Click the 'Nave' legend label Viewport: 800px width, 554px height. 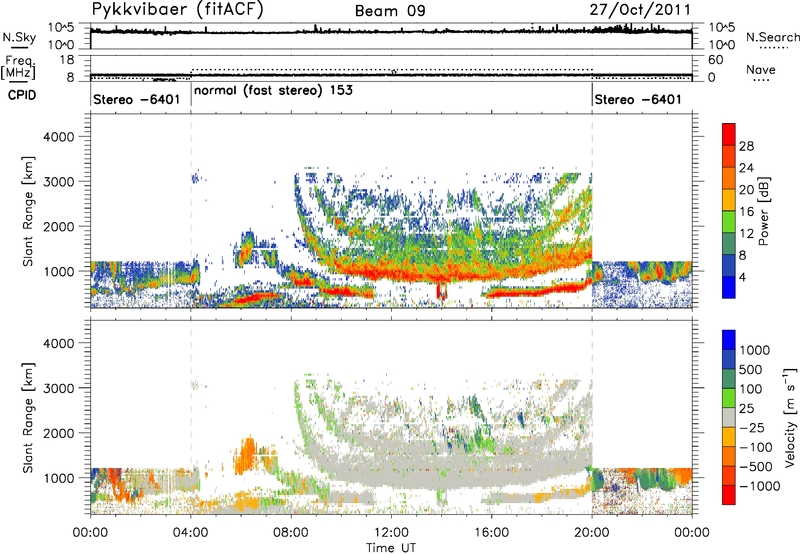point(761,70)
